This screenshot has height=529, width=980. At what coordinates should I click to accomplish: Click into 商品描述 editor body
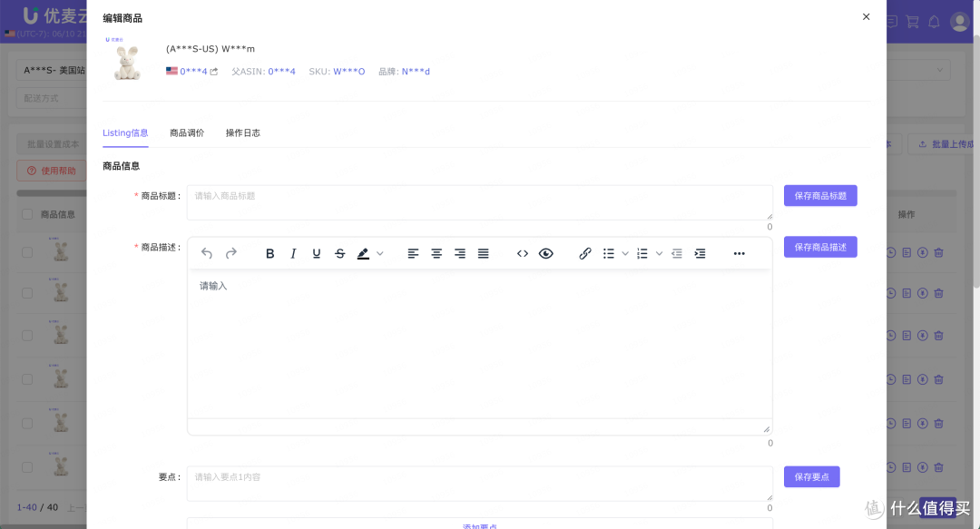coord(480,344)
